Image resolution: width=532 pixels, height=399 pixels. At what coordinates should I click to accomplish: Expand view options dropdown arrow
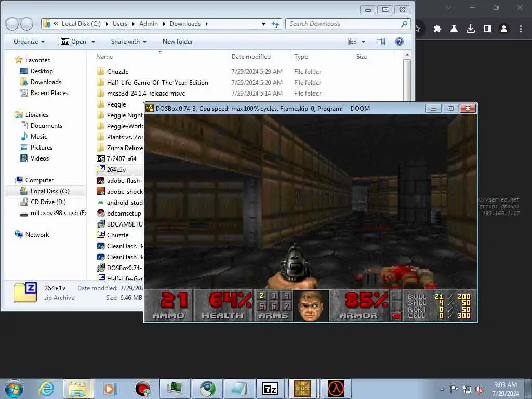click(x=363, y=42)
